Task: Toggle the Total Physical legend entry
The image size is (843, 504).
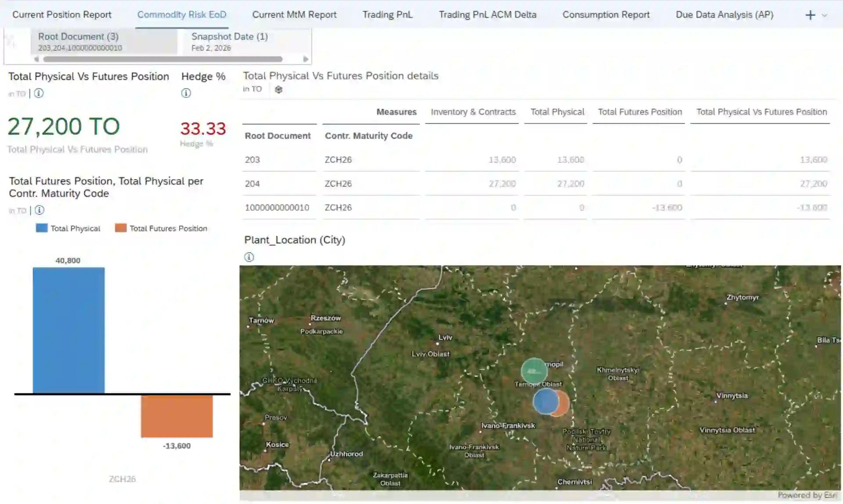Action: (68, 228)
